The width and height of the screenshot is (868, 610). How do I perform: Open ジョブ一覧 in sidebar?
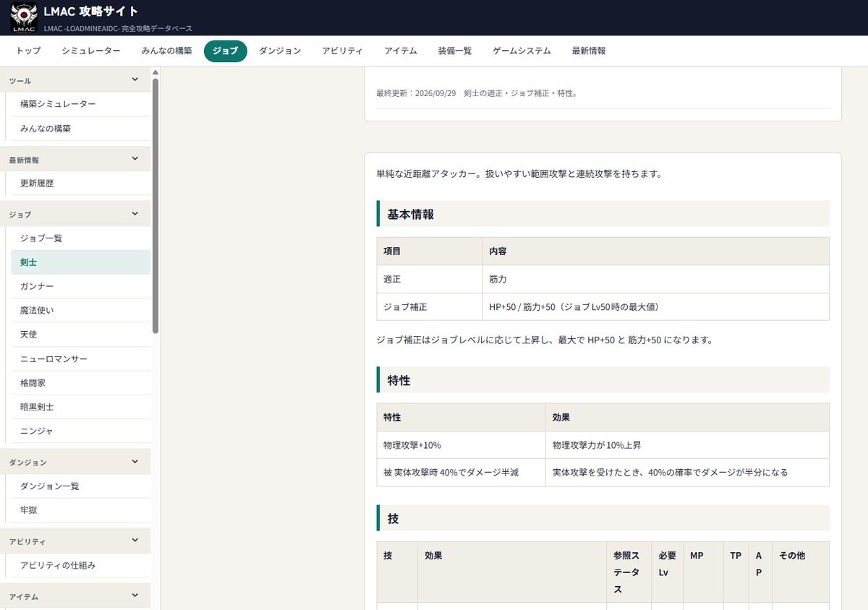coord(81,239)
